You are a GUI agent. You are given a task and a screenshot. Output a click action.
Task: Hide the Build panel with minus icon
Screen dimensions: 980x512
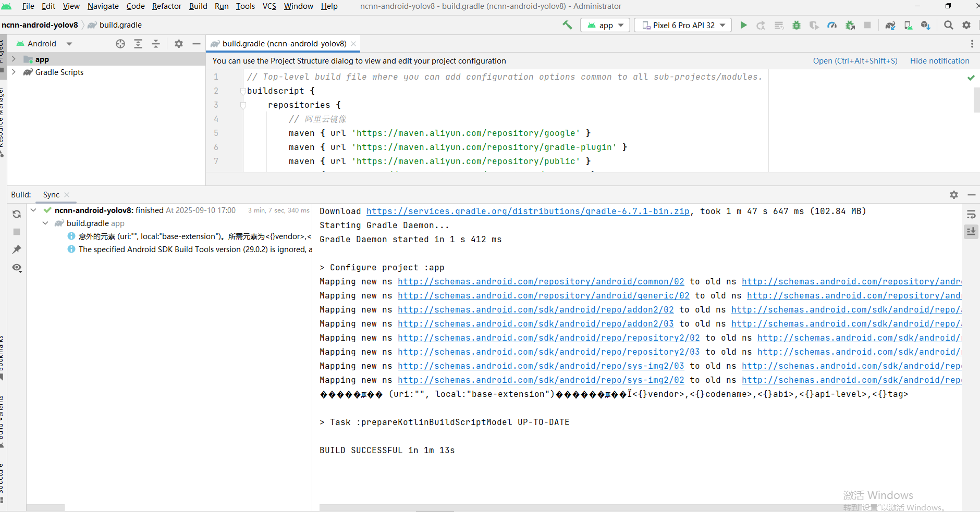972,195
